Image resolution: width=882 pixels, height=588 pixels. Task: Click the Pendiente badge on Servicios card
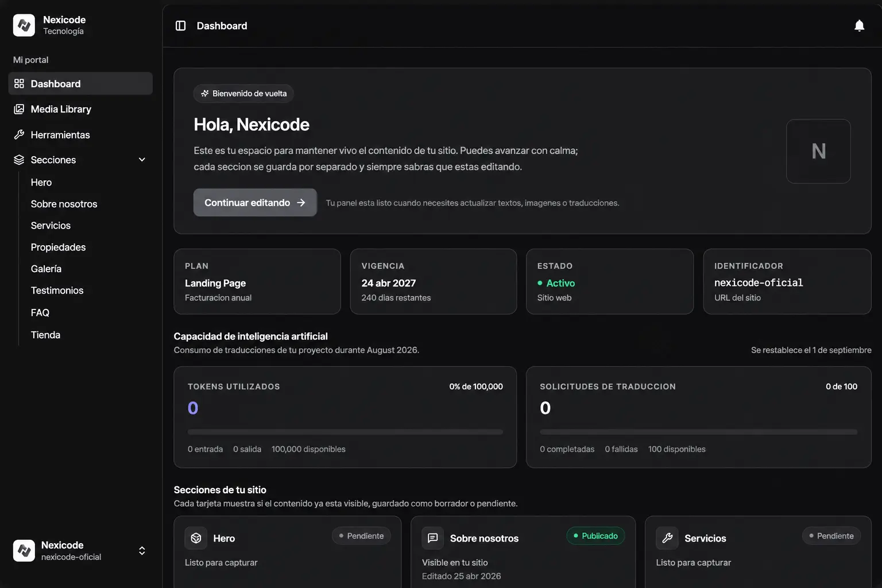831,536
